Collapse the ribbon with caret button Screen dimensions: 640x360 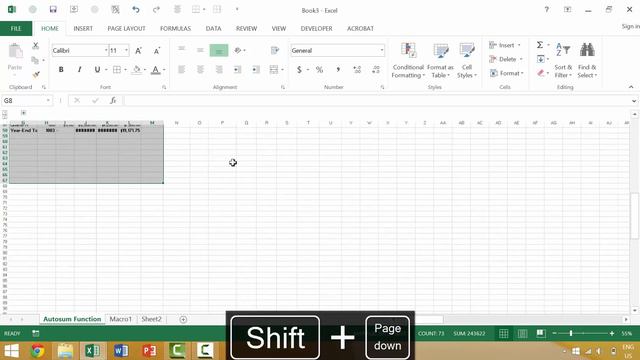click(x=631, y=87)
